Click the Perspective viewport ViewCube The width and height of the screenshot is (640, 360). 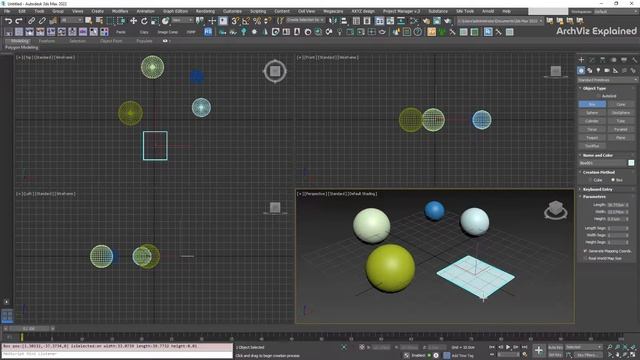(x=556, y=210)
